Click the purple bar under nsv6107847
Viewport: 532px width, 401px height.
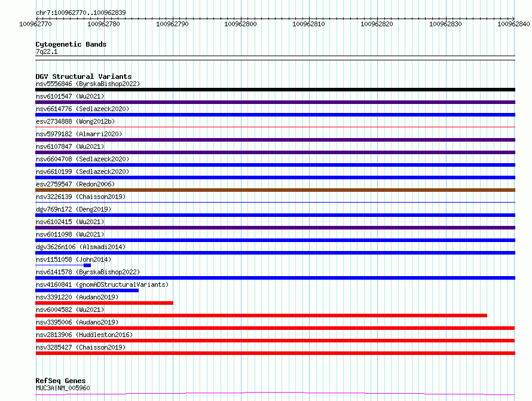[x=275, y=152]
